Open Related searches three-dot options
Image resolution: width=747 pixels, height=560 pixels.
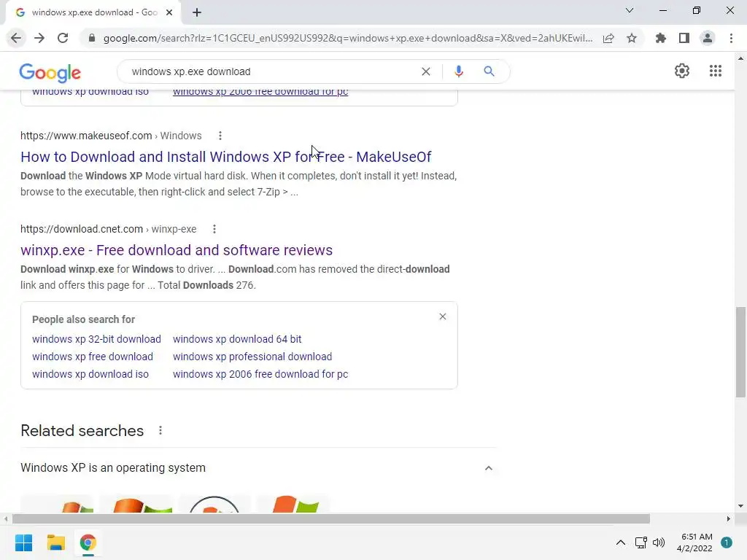click(160, 430)
